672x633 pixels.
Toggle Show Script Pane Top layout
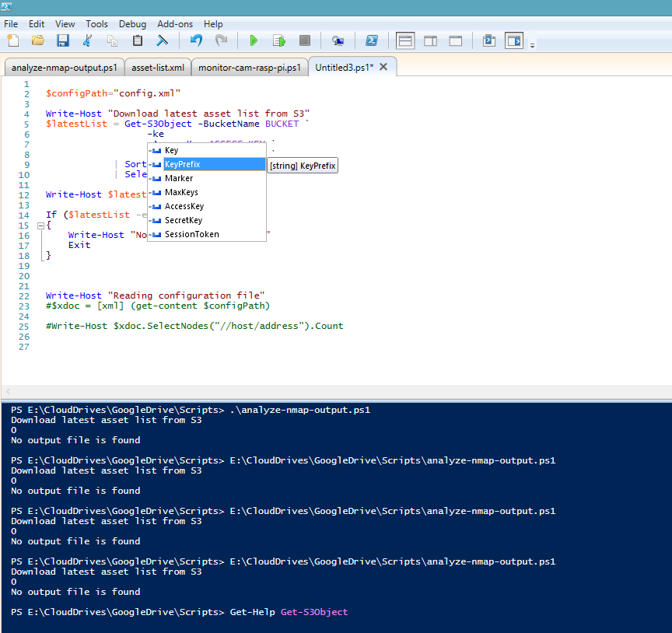click(405, 40)
